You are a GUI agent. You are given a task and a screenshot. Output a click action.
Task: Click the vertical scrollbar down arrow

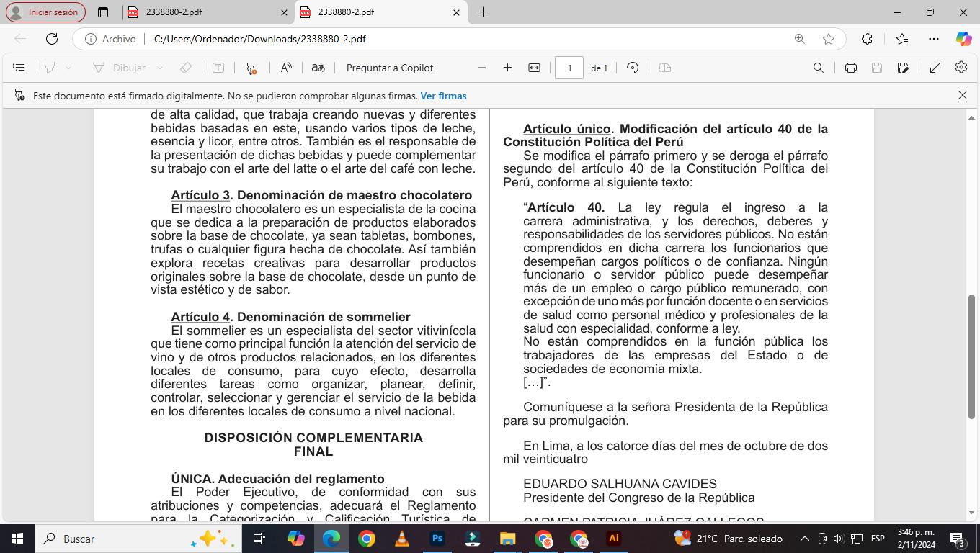pyautogui.click(x=971, y=513)
